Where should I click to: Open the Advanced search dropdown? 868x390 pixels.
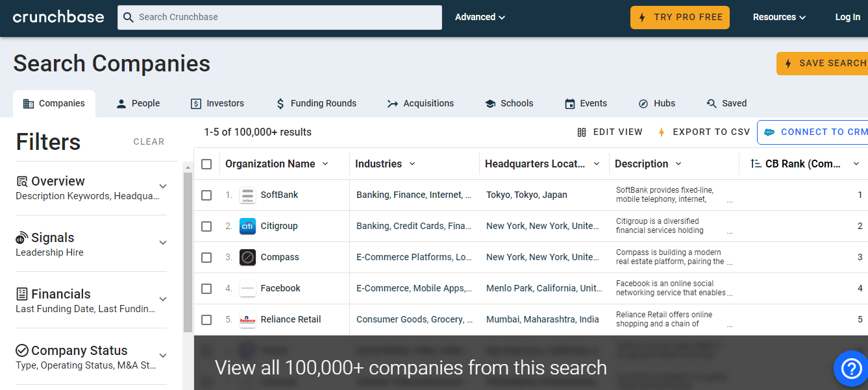pyautogui.click(x=480, y=17)
